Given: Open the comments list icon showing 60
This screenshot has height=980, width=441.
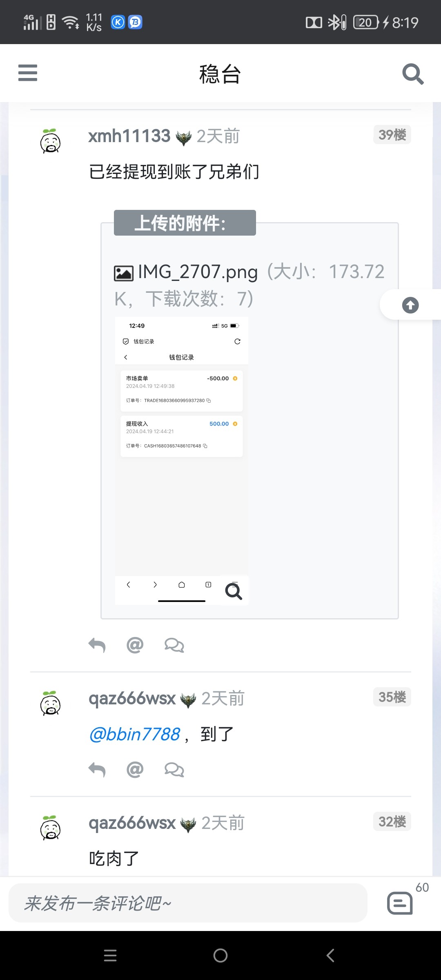Looking at the screenshot, I should click(400, 903).
